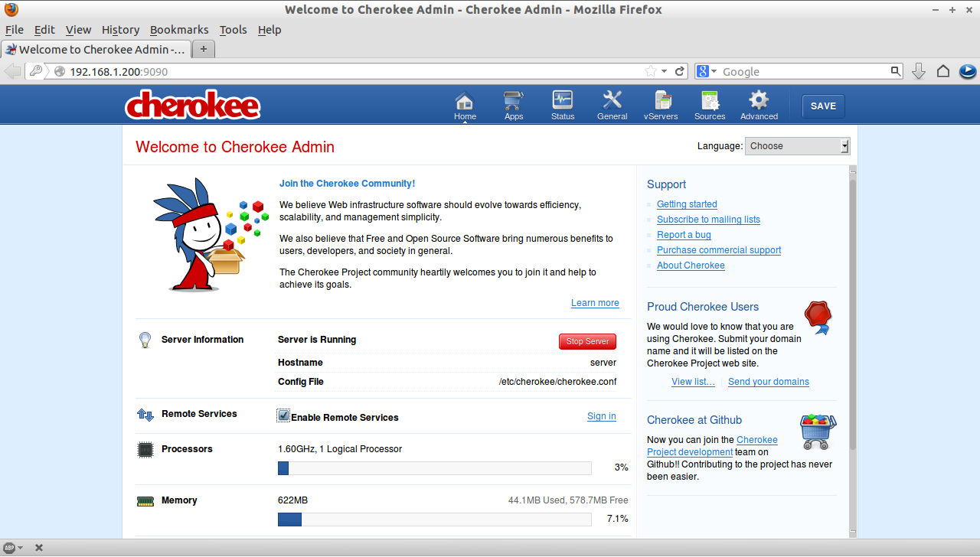
Task: Open Subscribe to mailing lists link
Action: [x=708, y=220]
